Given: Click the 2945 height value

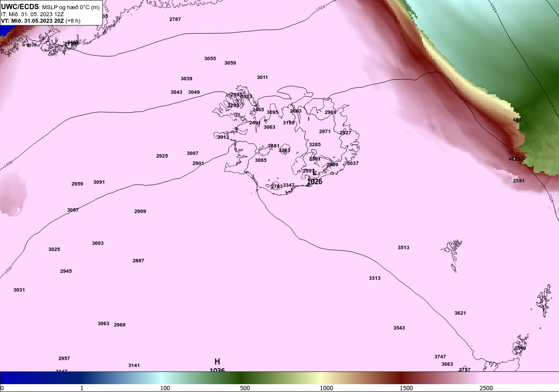Looking at the screenshot, I should [x=66, y=271].
